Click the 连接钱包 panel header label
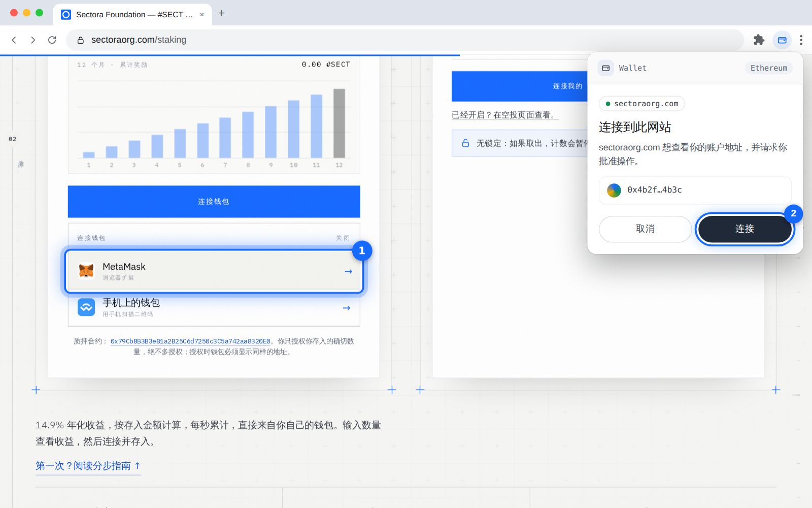 click(x=91, y=238)
